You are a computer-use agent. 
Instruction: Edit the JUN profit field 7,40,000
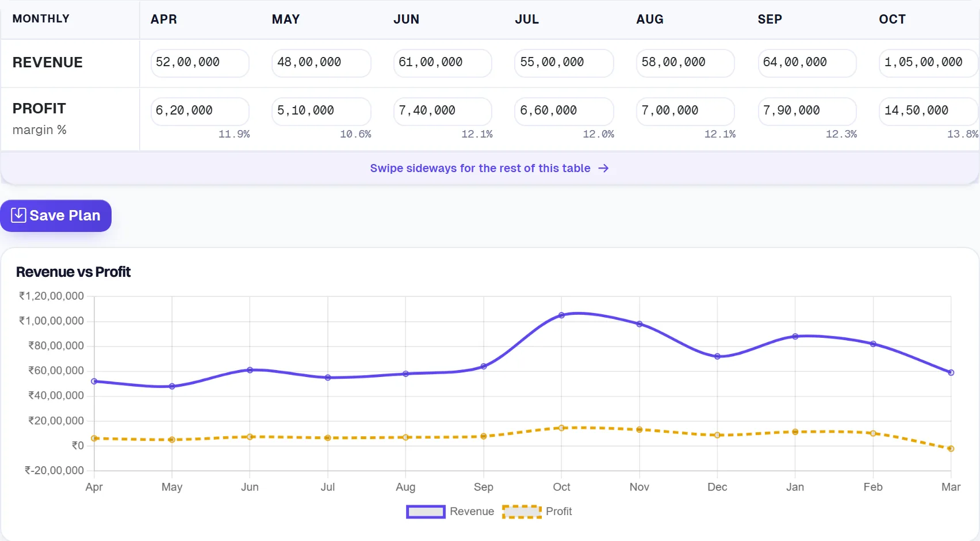442,111
